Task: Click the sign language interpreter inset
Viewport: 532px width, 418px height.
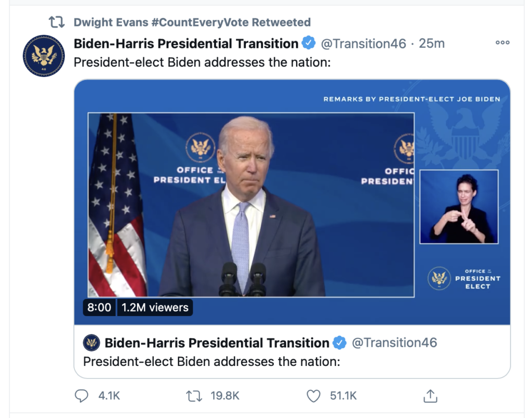Action: click(459, 207)
